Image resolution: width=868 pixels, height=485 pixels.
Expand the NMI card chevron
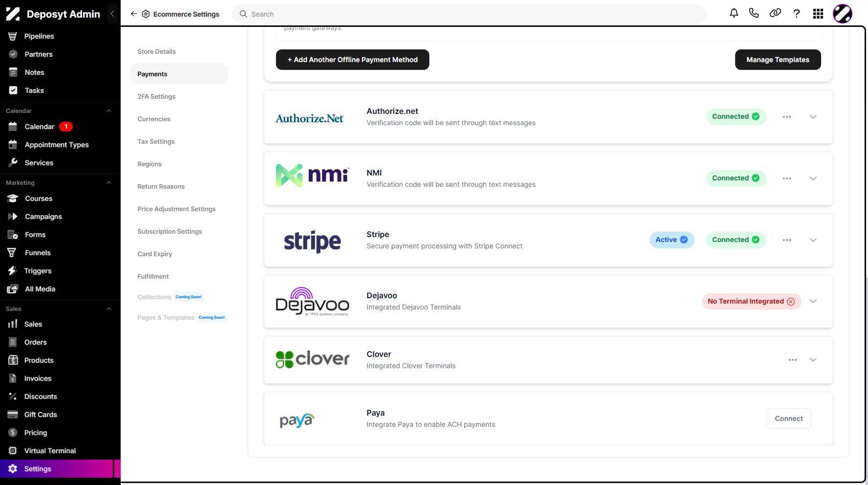pos(813,178)
